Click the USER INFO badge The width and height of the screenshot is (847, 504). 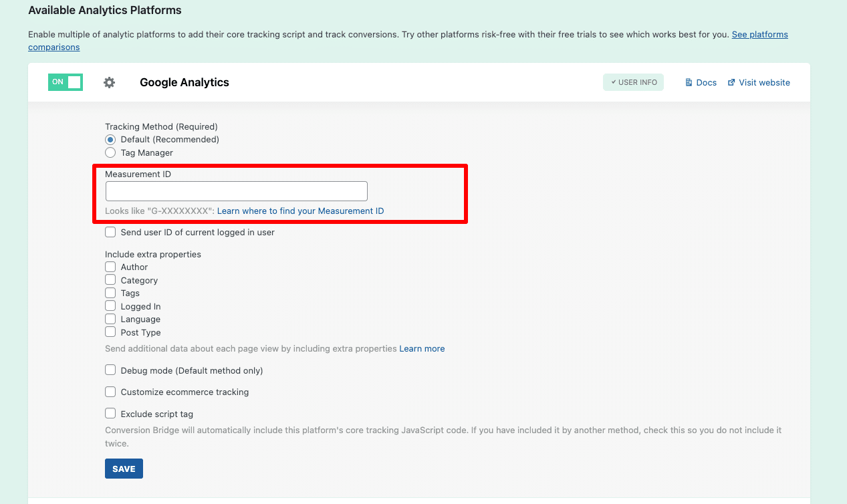coord(633,82)
